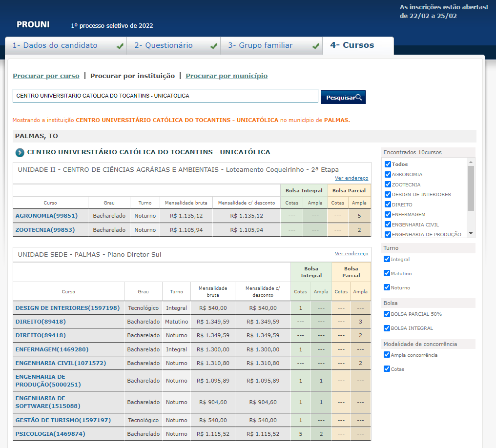Click the green checkmark on Questionário tab
496x448 pixels.
pos(214,46)
